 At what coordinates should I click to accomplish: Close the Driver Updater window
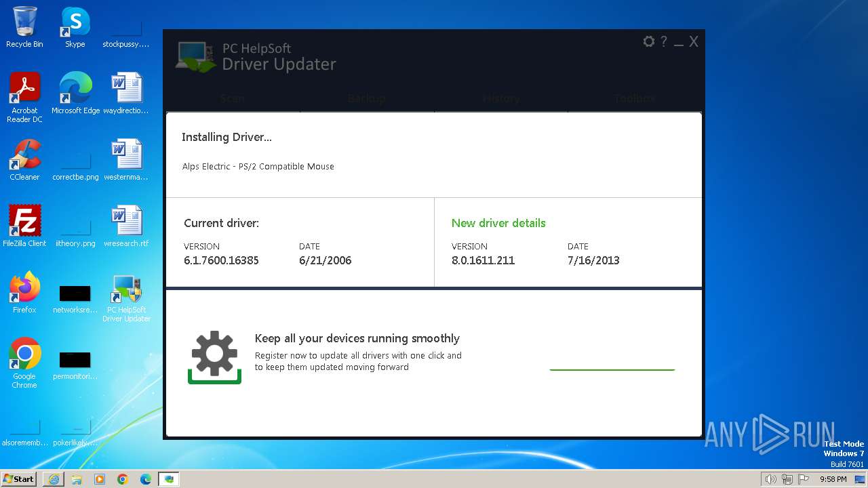point(694,41)
